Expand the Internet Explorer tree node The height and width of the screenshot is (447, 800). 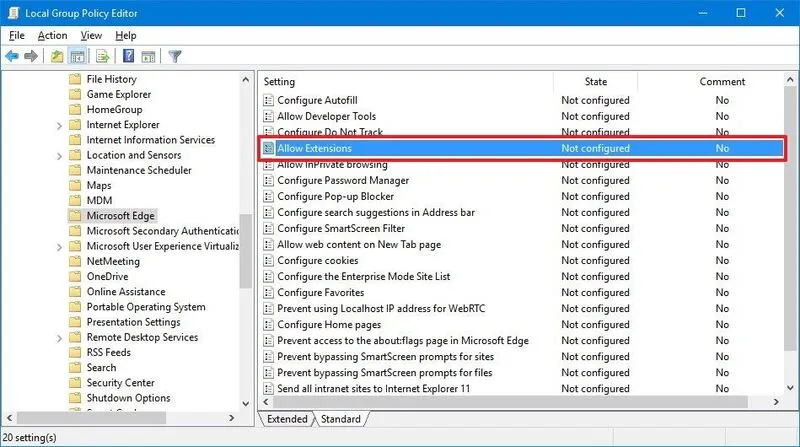pos(60,125)
